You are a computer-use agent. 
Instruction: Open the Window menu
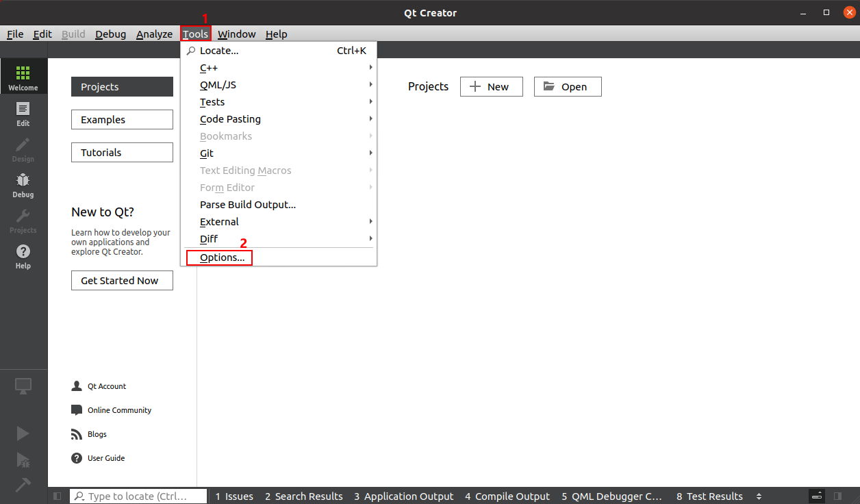click(236, 34)
